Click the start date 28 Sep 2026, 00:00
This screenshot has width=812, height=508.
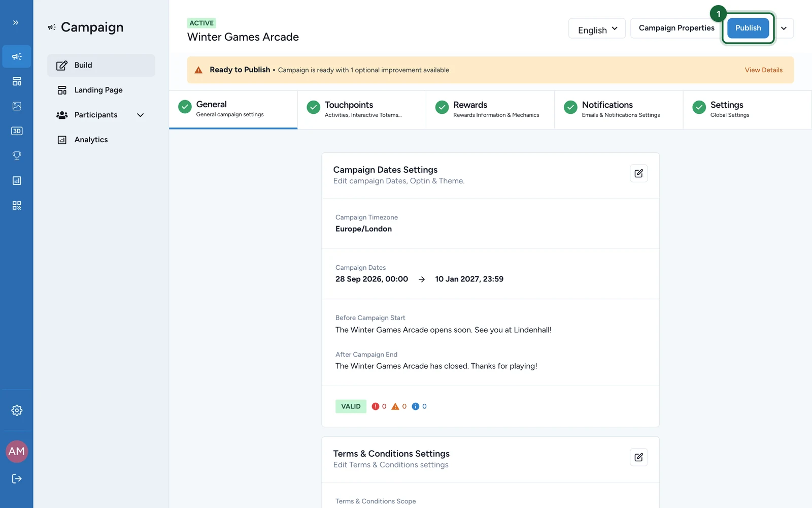[371, 279]
